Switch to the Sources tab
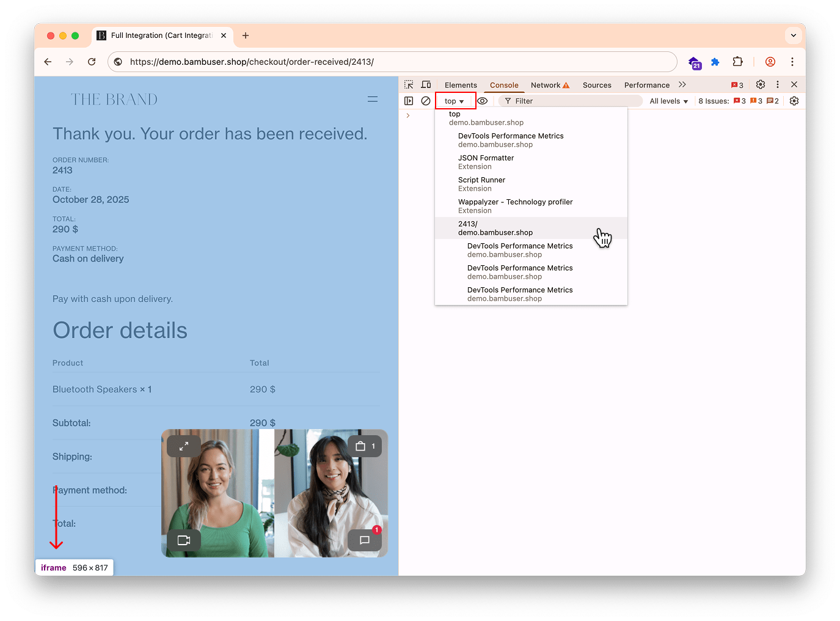This screenshot has height=621, width=840. pos(597,84)
